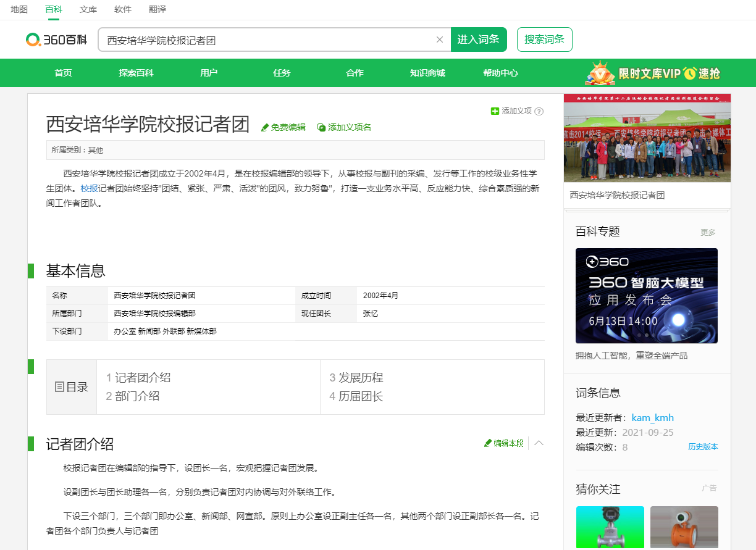Screen dimensions: 756x550
Task: Collapse the 记者团介绍 section chevron
Action: coord(539,443)
